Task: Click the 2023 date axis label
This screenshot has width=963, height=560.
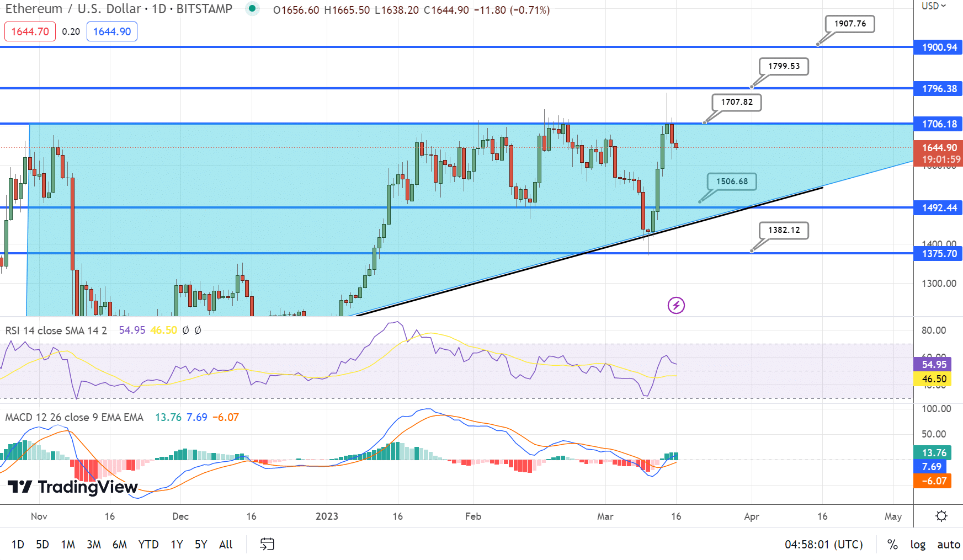Action: pyautogui.click(x=327, y=516)
